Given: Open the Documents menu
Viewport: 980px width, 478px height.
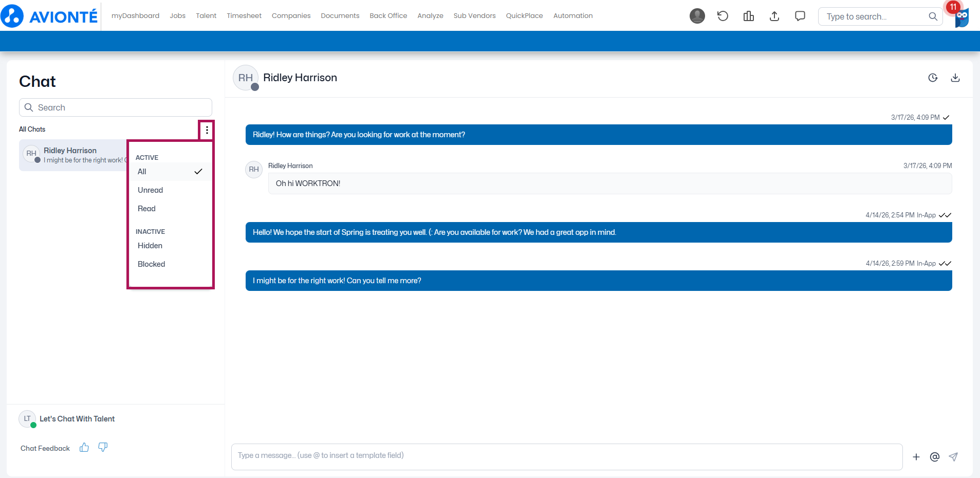Looking at the screenshot, I should (x=340, y=16).
